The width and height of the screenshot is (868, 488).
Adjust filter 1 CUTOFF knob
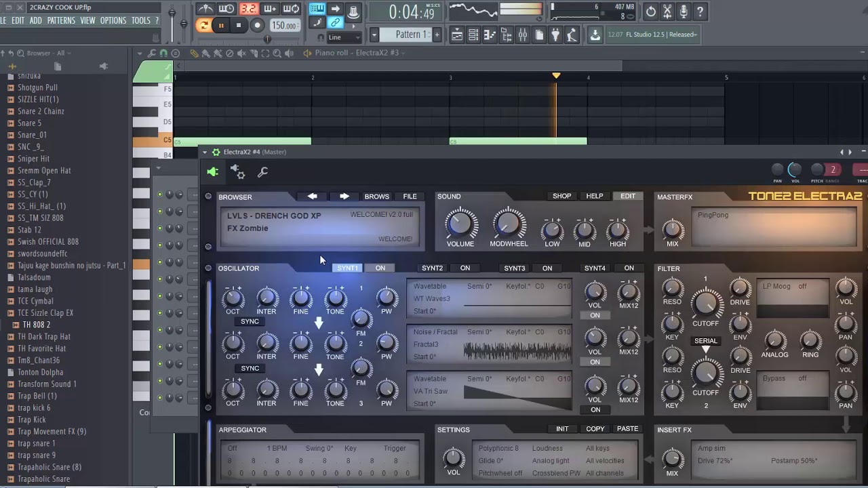(705, 302)
